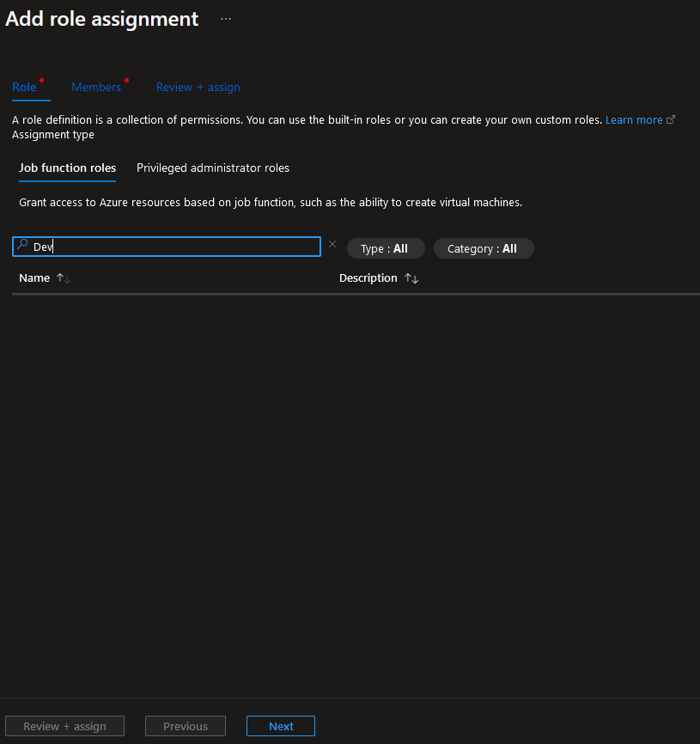Open the external link icon after Learn more
The image size is (700, 744).
671,119
